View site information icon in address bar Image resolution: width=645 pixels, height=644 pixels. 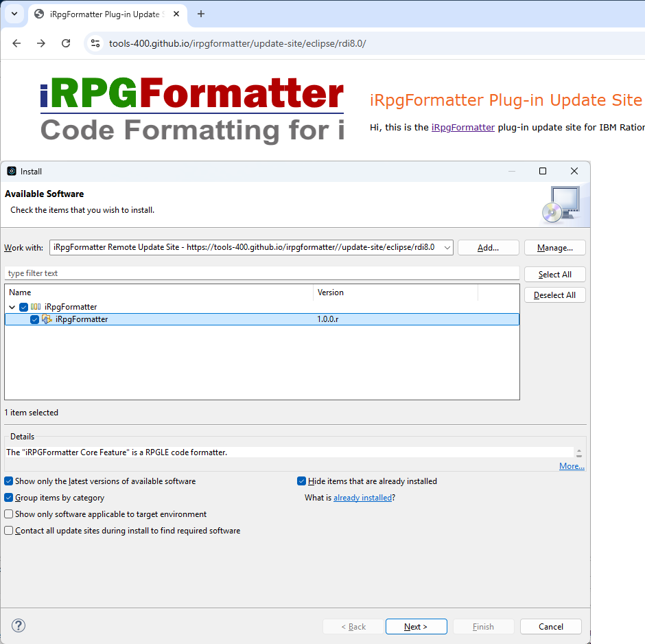tap(95, 43)
